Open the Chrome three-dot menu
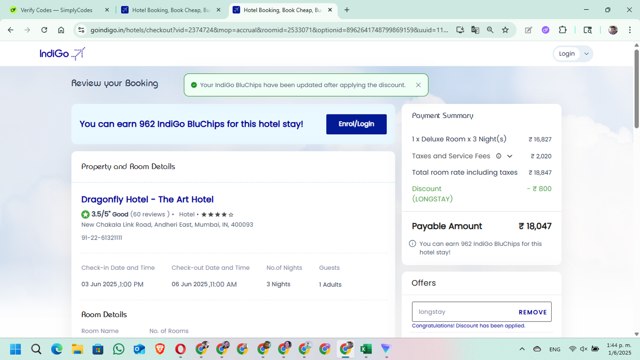Viewport: 640px width, 360px height. (630, 30)
